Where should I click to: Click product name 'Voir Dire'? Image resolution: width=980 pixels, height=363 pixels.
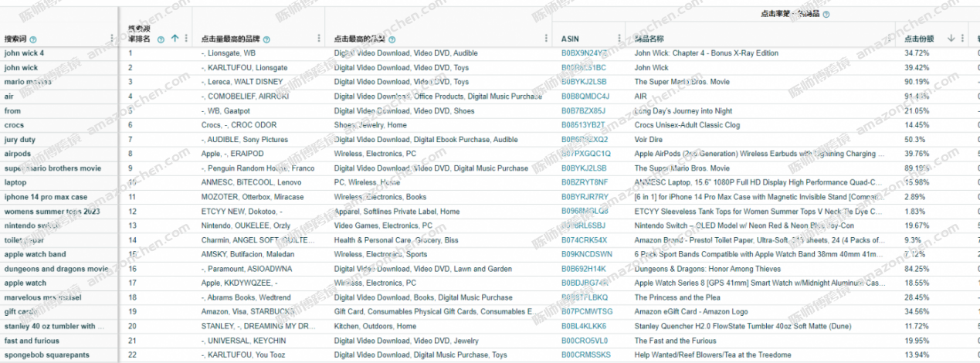[x=649, y=140]
